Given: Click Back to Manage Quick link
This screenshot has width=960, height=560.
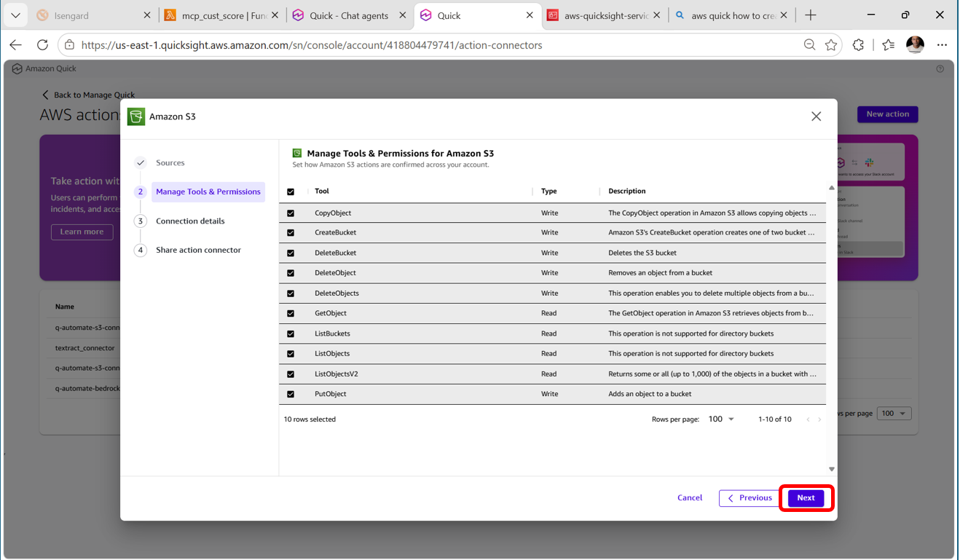Looking at the screenshot, I should click(88, 95).
